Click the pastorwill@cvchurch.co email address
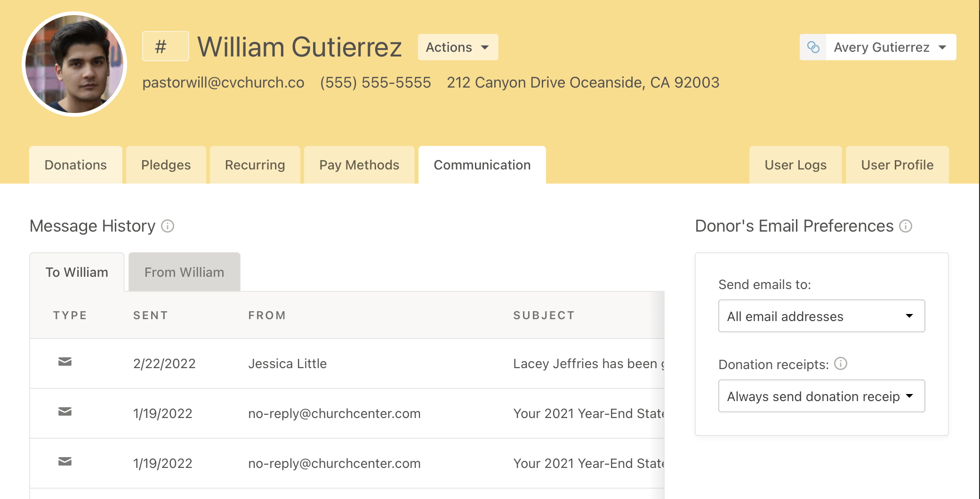This screenshot has width=980, height=499. (223, 82)
